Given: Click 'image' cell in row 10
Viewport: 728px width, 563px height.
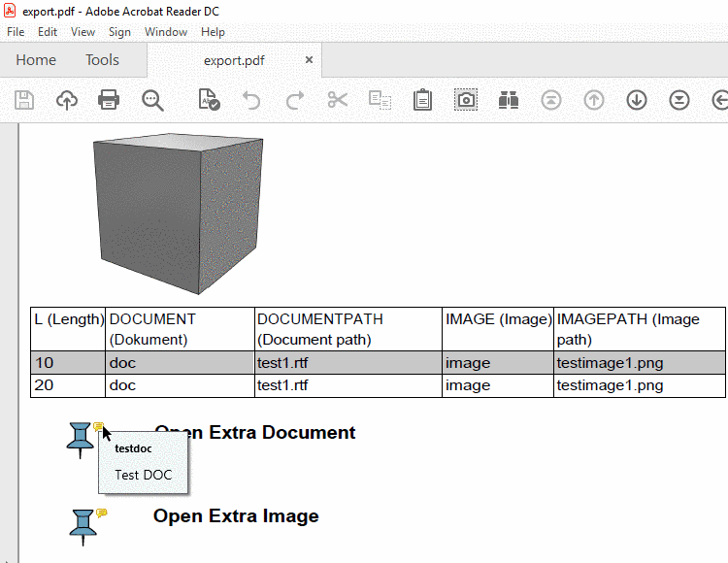Looking at the screenshot, I should coord(498,362).
